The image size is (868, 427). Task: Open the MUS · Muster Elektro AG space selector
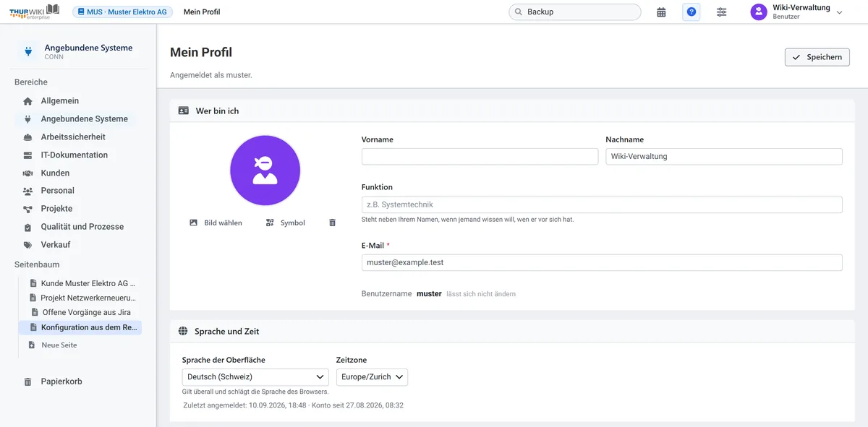[x=122, y=12]
